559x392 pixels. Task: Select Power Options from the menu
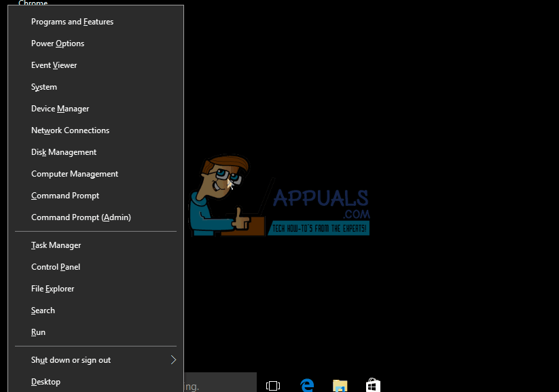[58, 43]
